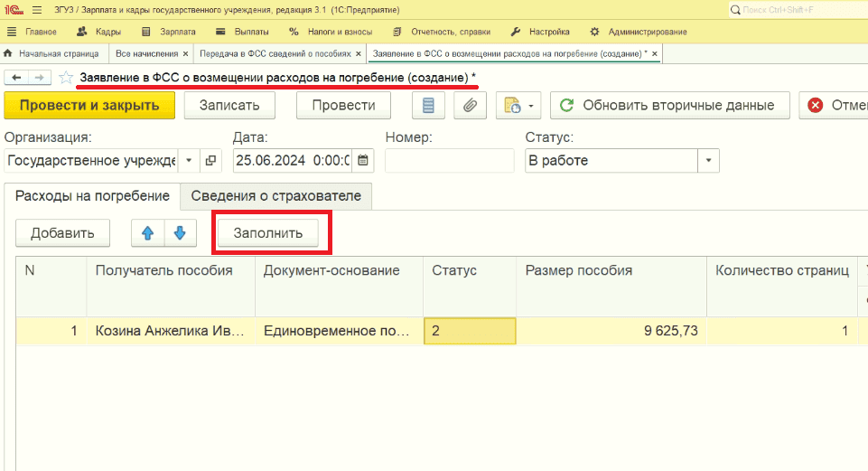The width and height of the screenshot is (868, 471).
Task: Open the Отчетность, справки section
Action: point(442,32)
